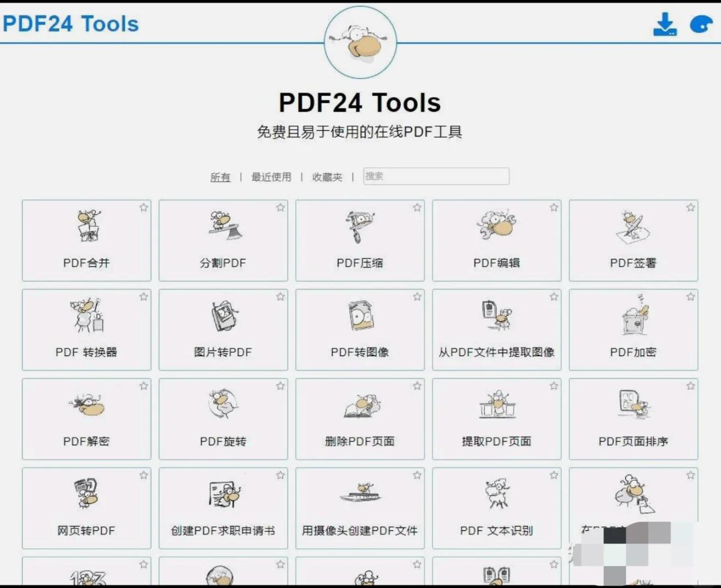721x588 pixels.
Task: Star the PDF解密 card
Action: (x=144, y=386)
